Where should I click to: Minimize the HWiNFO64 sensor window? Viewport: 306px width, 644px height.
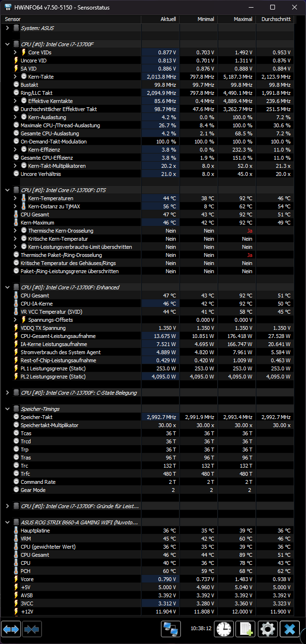click(250, 7)
